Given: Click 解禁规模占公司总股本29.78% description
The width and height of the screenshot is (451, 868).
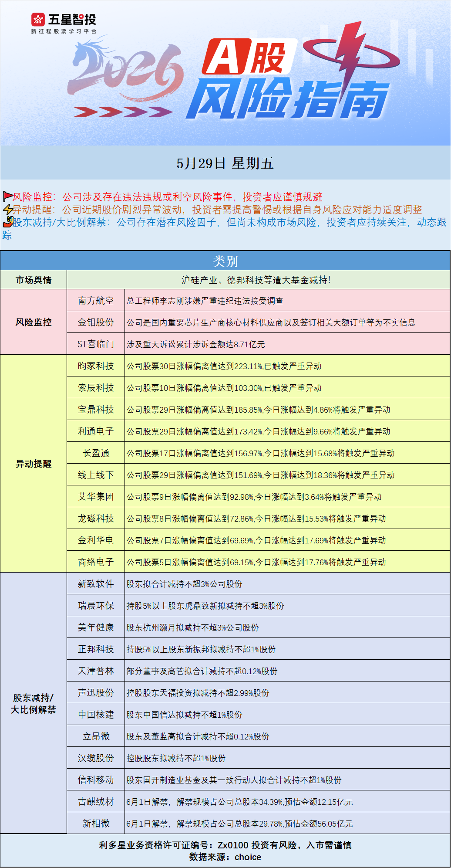Looking at the screenshot, I should [x=240, y=824].
